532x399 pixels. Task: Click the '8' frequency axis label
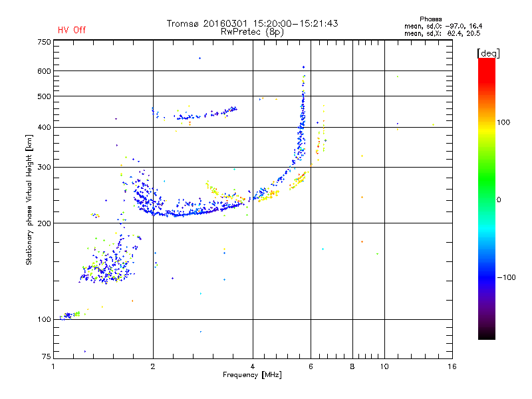click(352, 366)
